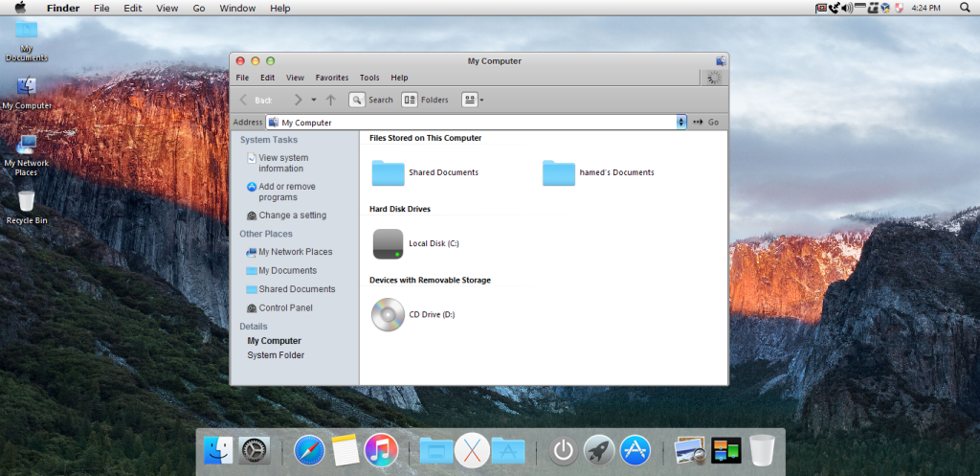This screenshot has height=476, width=980.
Task: Click the Search toolbar button
Action: [x=370, y=100]
